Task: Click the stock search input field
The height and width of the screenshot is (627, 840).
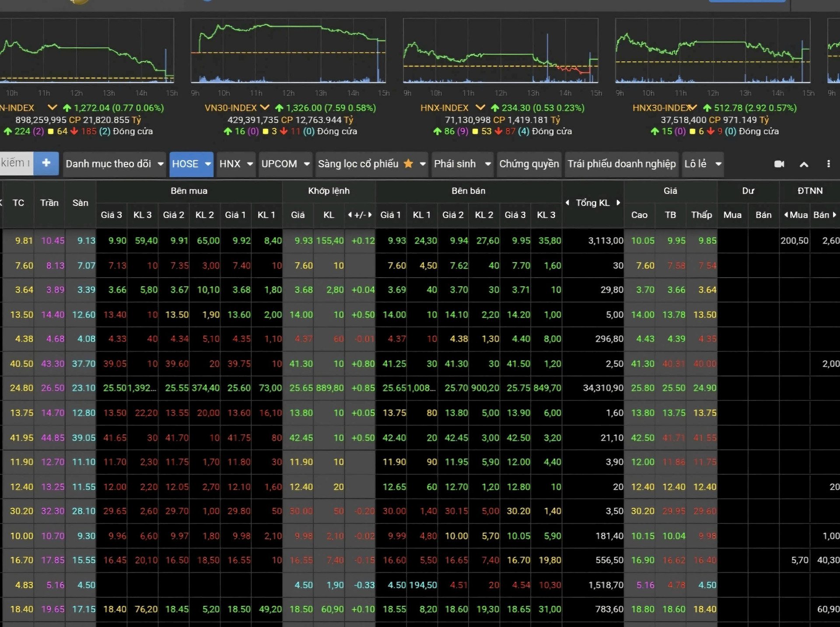Action: pyautogui.click(x=16, y=164)
